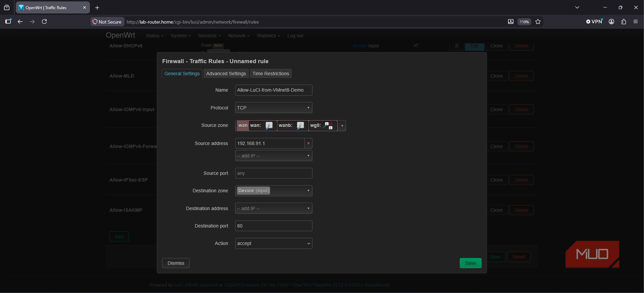Click the Not Secure shield indicator
Screen dimensions: 644x293
[107, 22]
